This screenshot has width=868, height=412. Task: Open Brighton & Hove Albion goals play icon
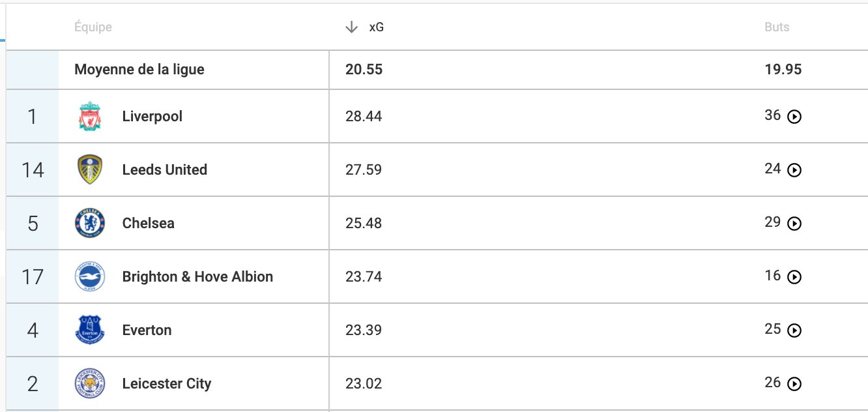coord(794,278)
